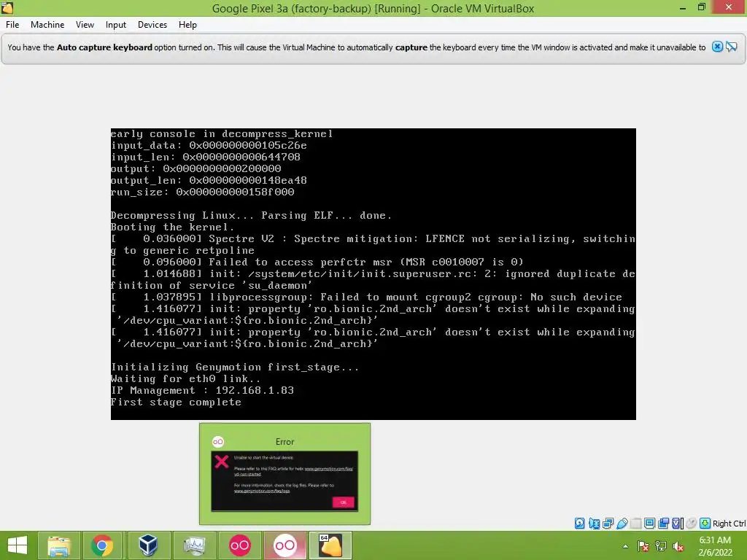Open the system monitor taskbar icon
Viewport: 747px width, 560px height.
pyautogui.click(x=194, y=545)
